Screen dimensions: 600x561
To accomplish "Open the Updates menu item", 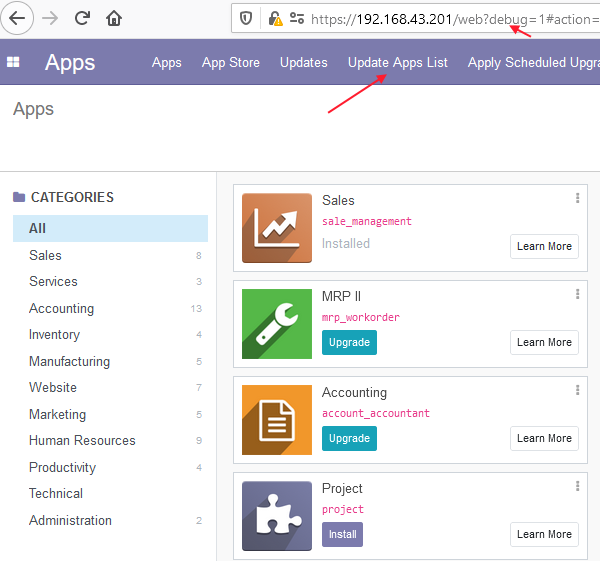I will tap(303, 62).
